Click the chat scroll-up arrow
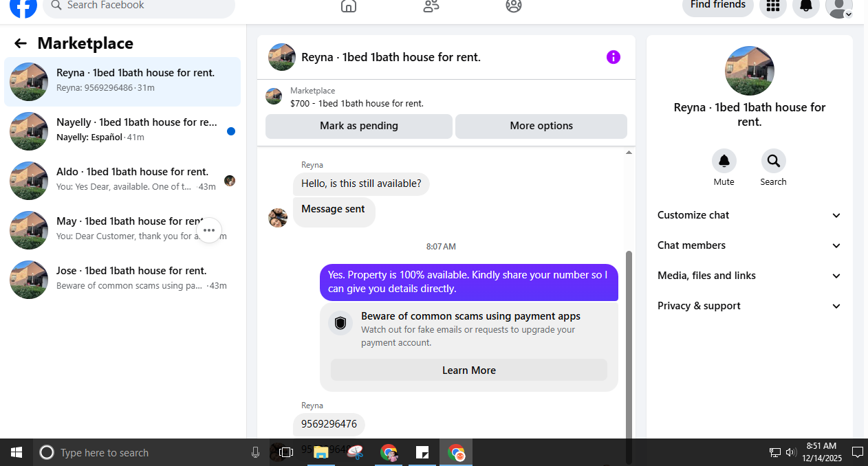868x466 pixels. pyautogui.click(x=628, y=153)
